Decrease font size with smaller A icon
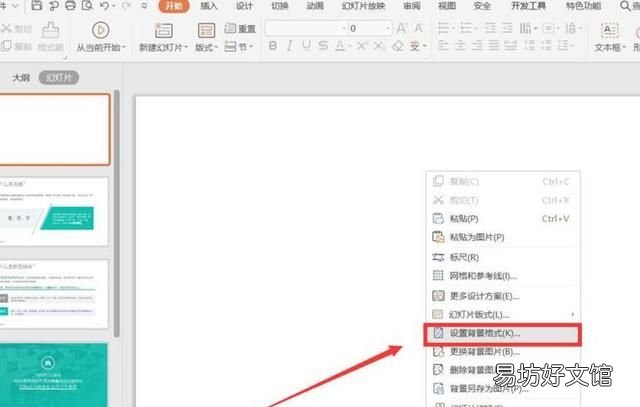Viewport: 640px width, 407px height. click(419, 29)
